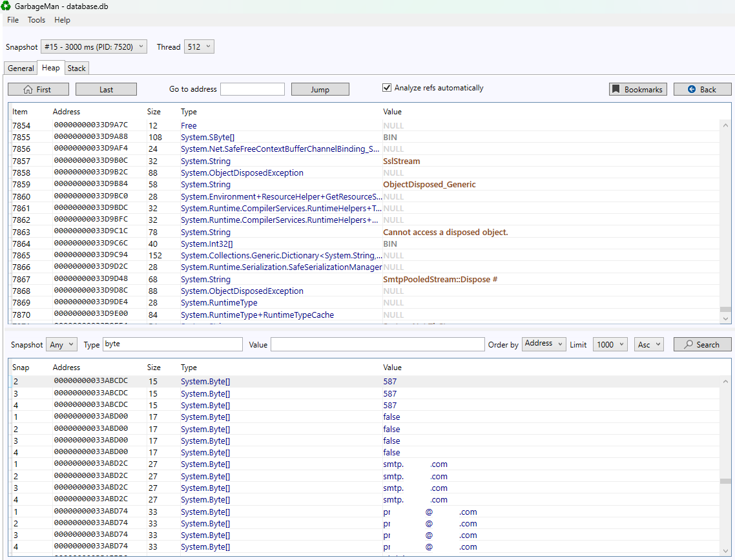735x560 pixels.
Task: Click the bookmark icon on Bookmarks button
Action: 616,89
